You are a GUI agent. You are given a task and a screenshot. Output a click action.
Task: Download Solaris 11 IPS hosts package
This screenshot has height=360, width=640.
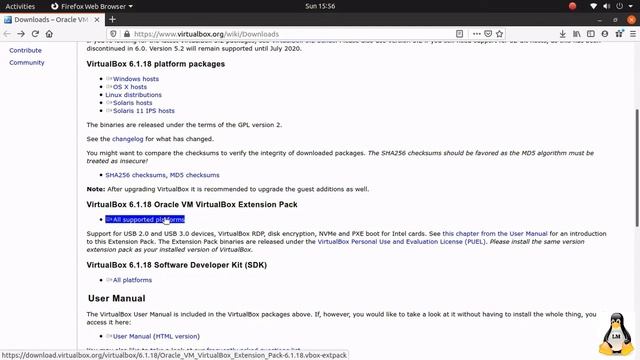click(144, 111)
